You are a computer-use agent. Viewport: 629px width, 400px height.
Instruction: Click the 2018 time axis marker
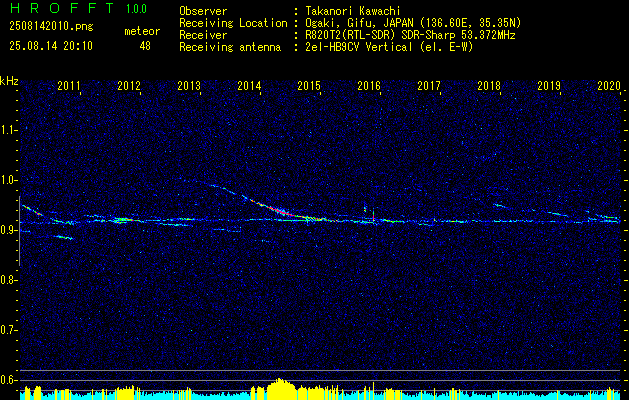tap(489, 85)
